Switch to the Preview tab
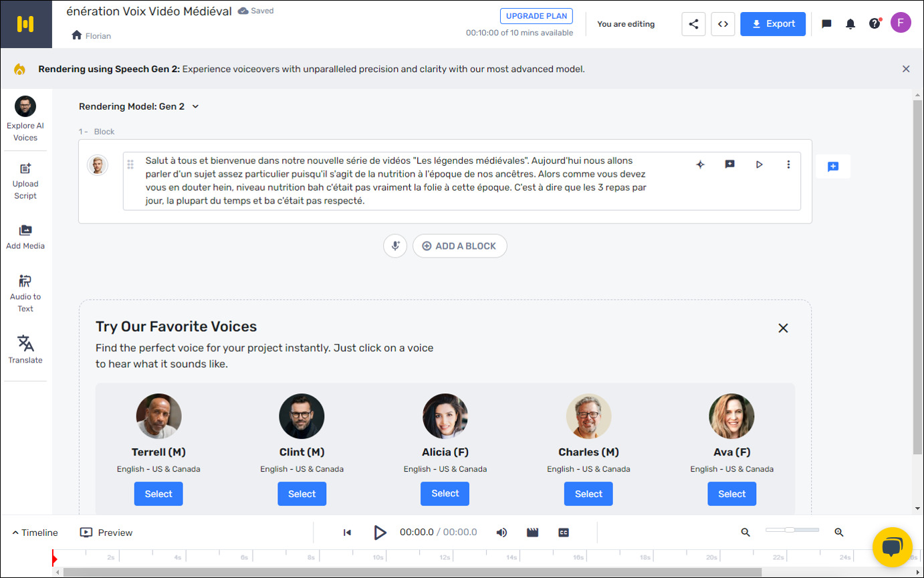 pos(106,533)
